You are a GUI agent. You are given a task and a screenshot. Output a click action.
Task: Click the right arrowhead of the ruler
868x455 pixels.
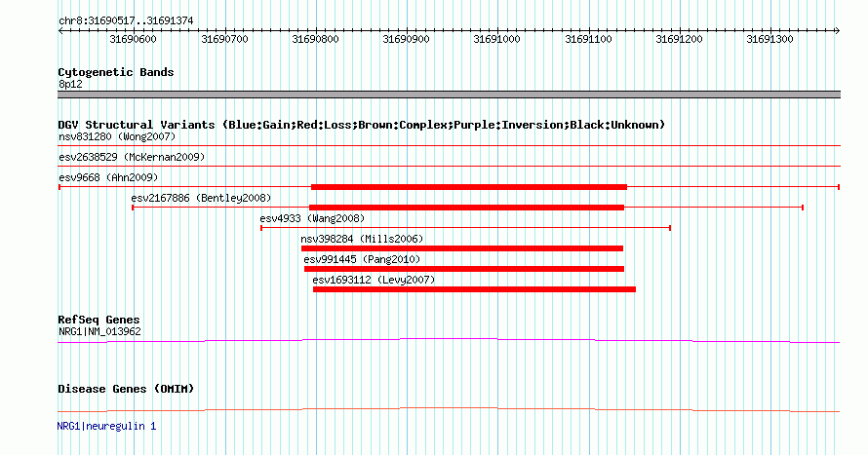pyautogui.click(x=837, y=31)
